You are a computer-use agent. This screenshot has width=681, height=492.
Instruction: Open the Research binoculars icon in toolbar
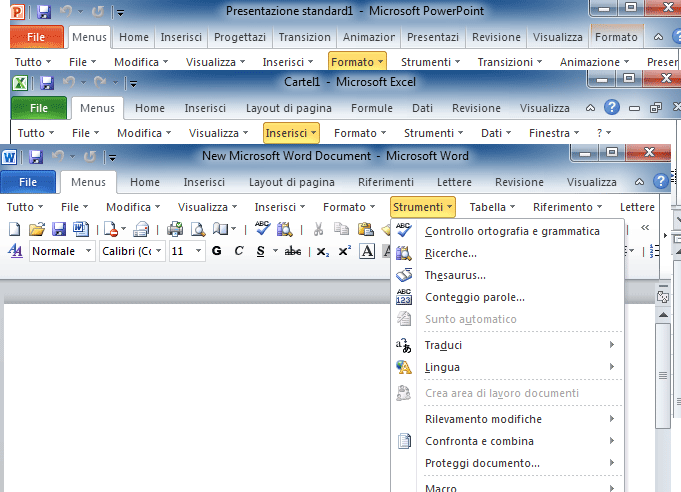[285, 229]
